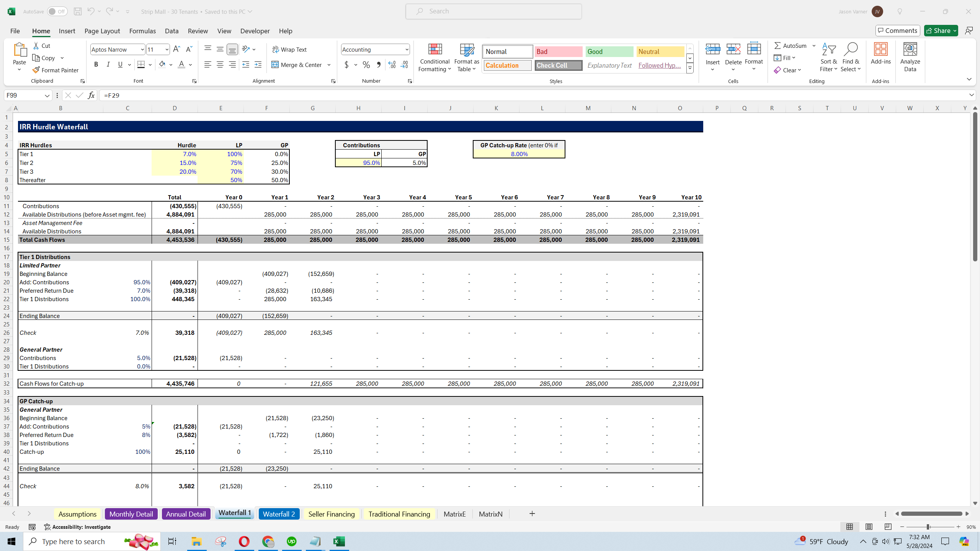Open the Developer ribbon tab
The height and width of the screenshot is (551, 980).
coord(255,31)
